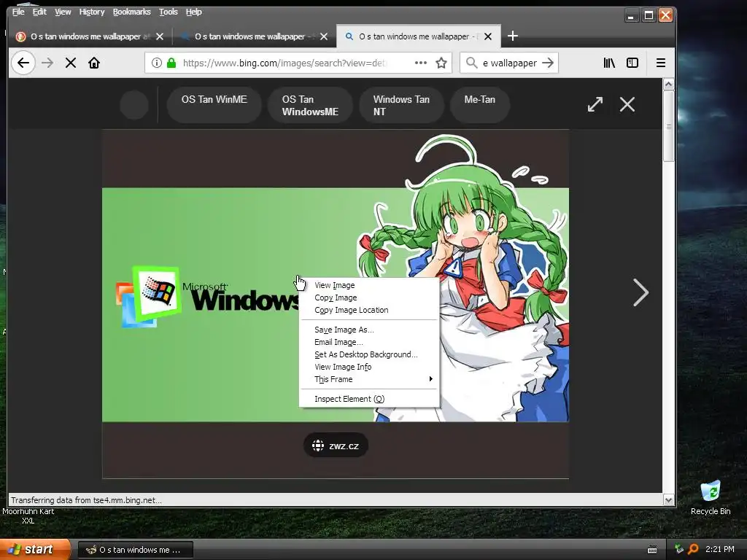This screenshot has height=560, width=747.
Task: Click the page scrollbar up arrow
Action: [x=668, y=85]
